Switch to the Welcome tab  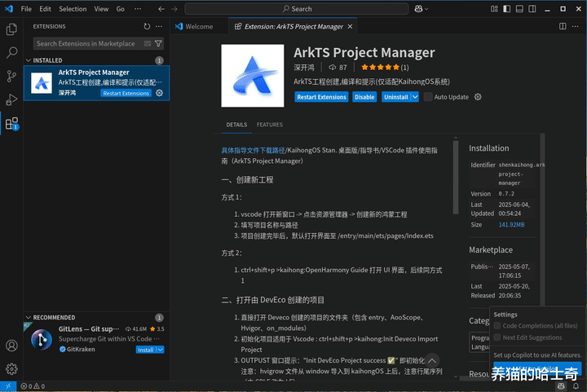point(199,27)
